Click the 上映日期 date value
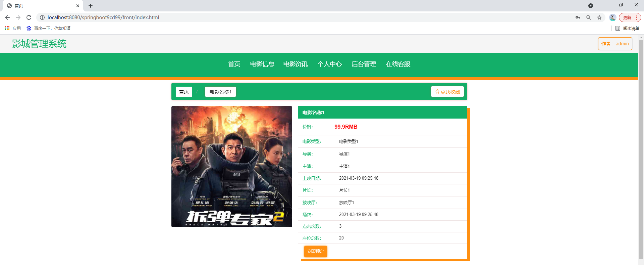The width and height of the screenshot is (644, 265). 359,178
